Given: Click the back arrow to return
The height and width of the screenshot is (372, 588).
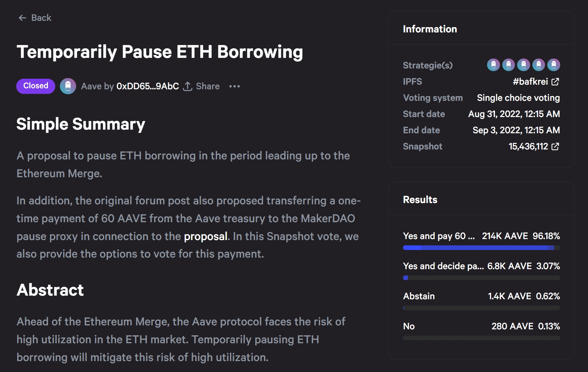Looking at the screenshot, I should pyautogui.click(x=22, y=18).
